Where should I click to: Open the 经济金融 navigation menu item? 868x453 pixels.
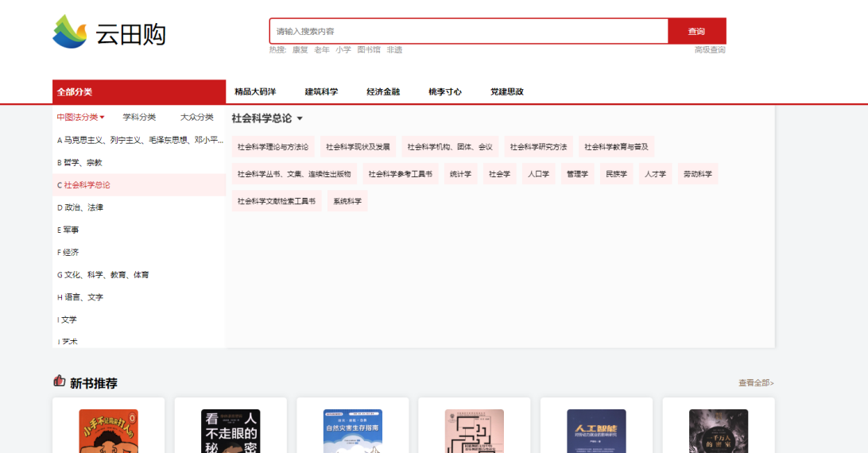(x=383, y=91)
